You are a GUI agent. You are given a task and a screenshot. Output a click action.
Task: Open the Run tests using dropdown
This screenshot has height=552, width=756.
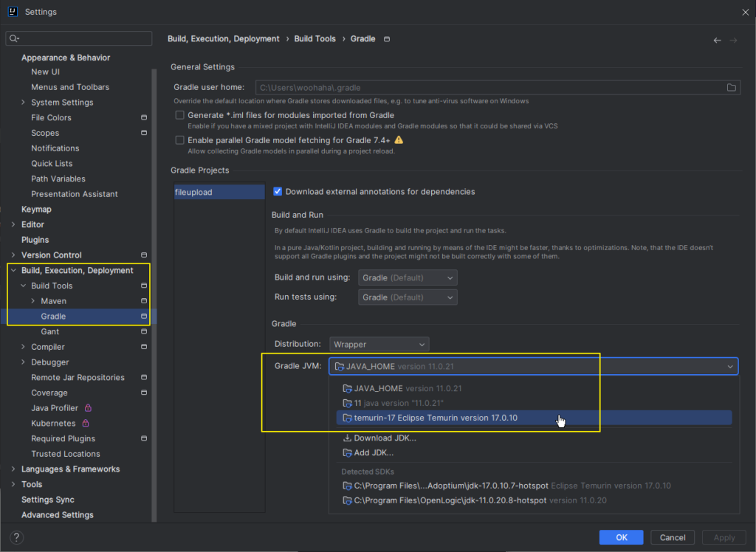pos(408,297)
